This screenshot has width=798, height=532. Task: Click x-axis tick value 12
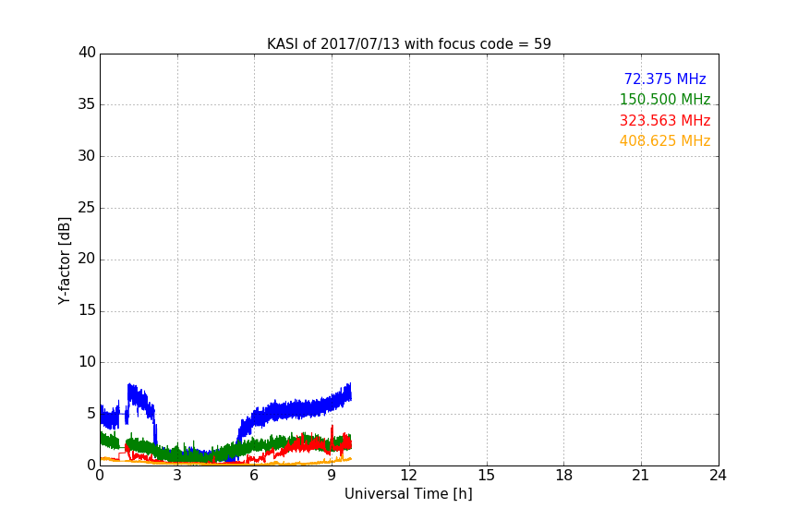click(x=408, y=476)
